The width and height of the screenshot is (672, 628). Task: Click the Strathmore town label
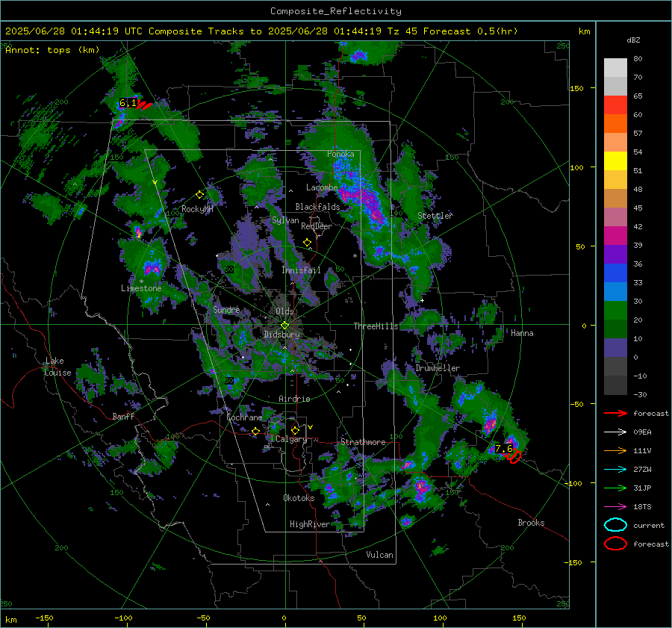pyautogui.click(x=363, y=442)
